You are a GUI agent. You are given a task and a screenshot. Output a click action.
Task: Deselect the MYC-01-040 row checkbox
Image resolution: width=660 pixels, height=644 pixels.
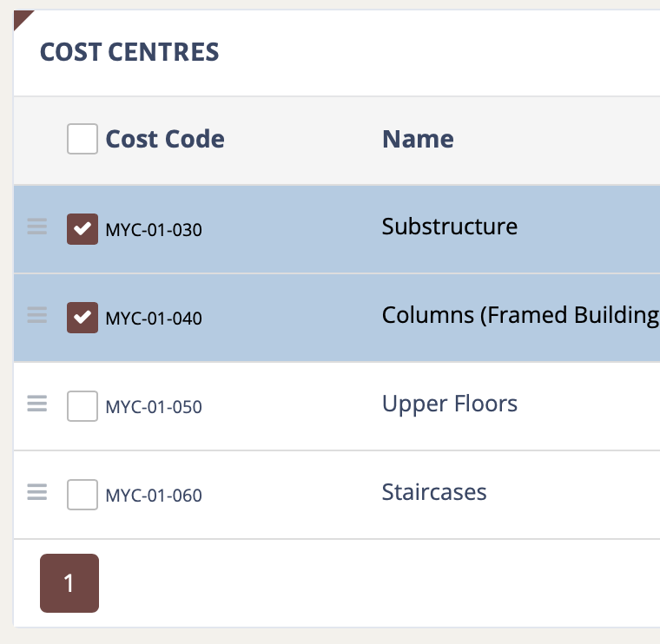click(x=82, y=318)
